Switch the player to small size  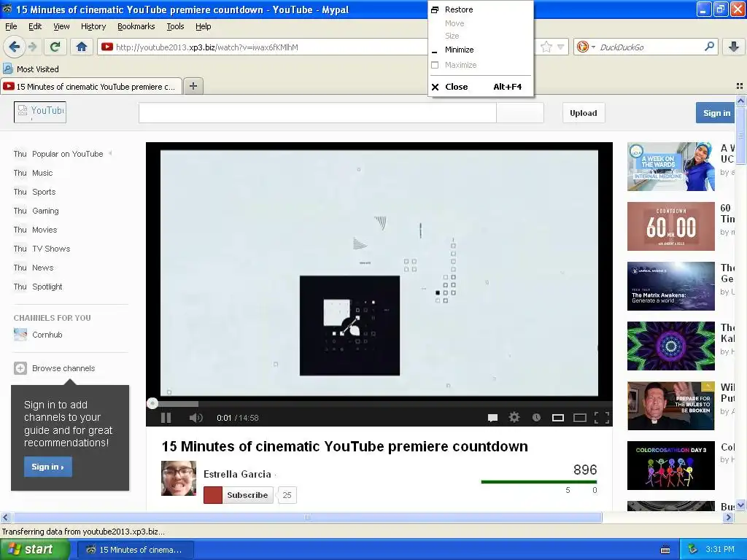coord(558,418)
